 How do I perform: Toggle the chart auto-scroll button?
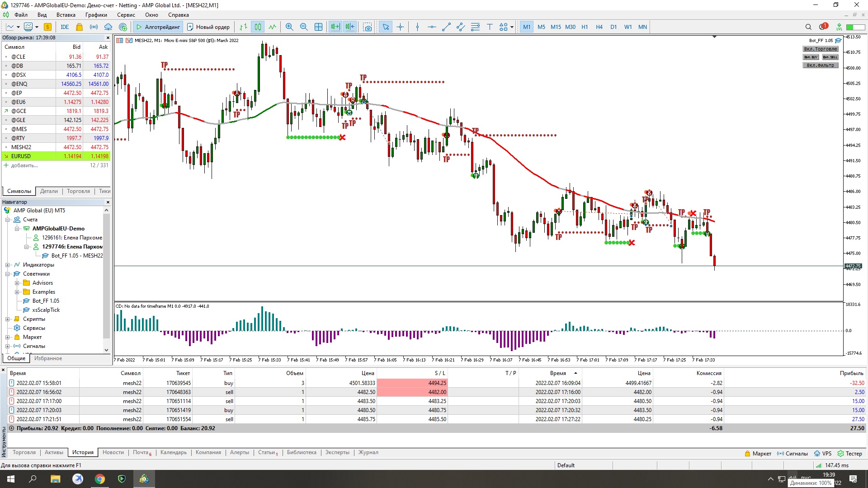(335, 27)
